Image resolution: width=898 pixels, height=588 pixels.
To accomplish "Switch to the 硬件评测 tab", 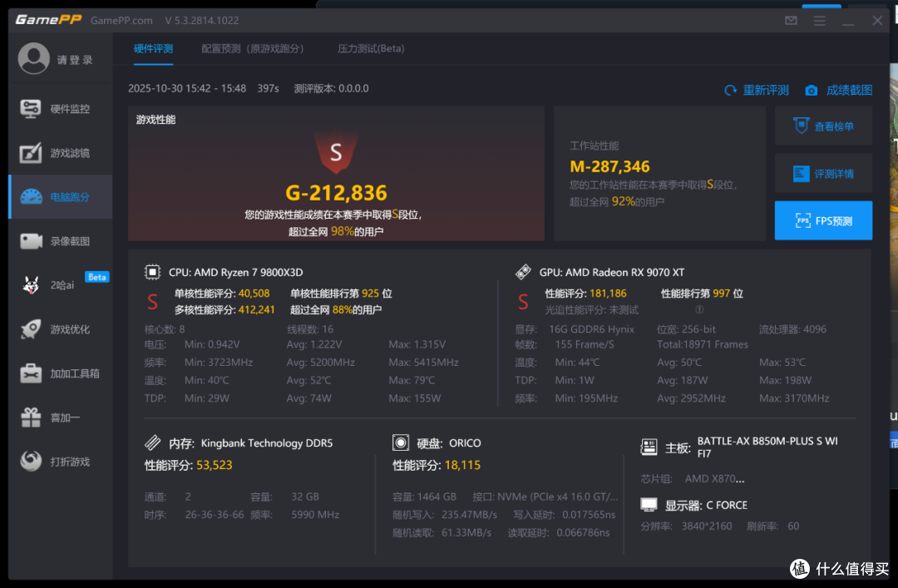I will pyautogui.click(x=154, y=49).
